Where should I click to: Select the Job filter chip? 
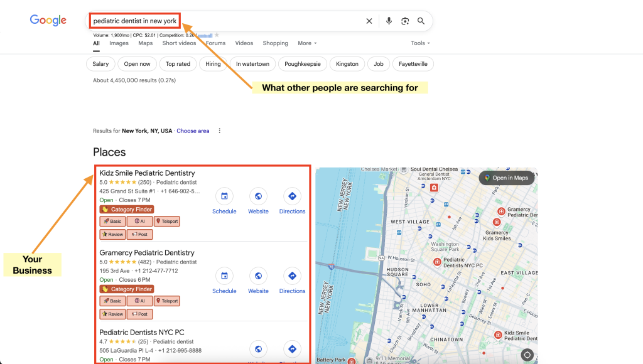click(379, 64)
